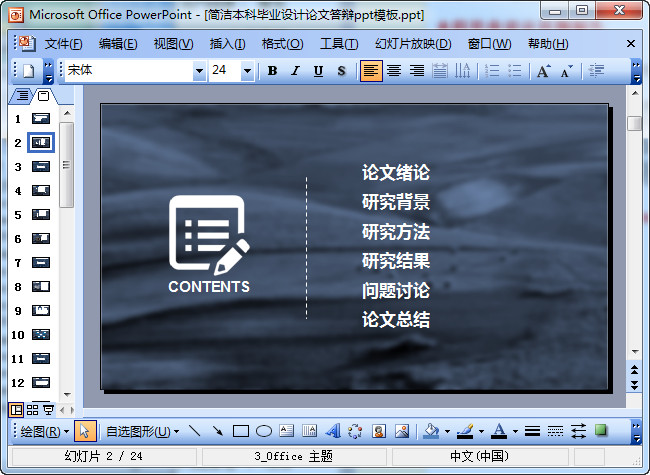650x475 pixels.
Task: Click the font size field showing 24
Action: pos(225,70)
